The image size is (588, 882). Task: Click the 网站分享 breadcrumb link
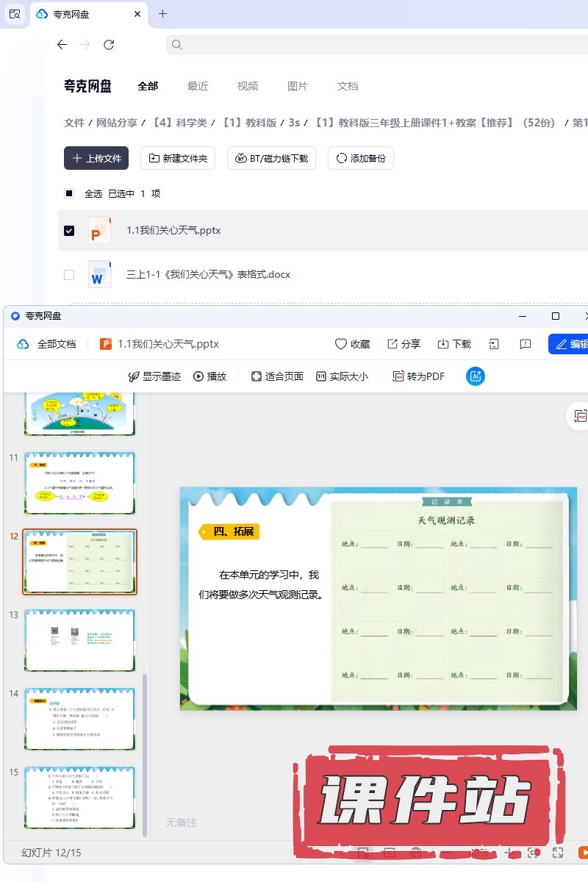117,123
